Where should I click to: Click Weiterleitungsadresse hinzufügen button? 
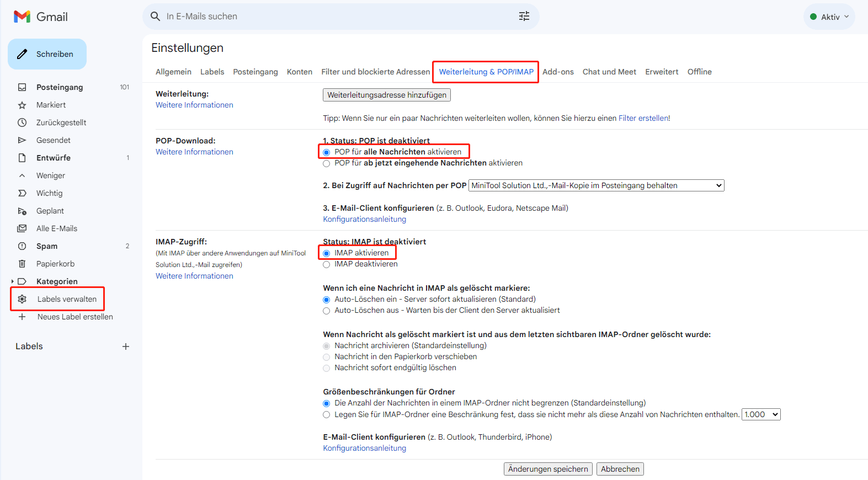coord(387,95)
